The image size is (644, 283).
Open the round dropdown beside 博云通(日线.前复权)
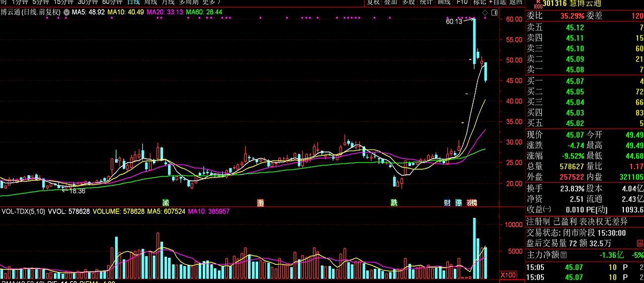(x=66, y=12)
